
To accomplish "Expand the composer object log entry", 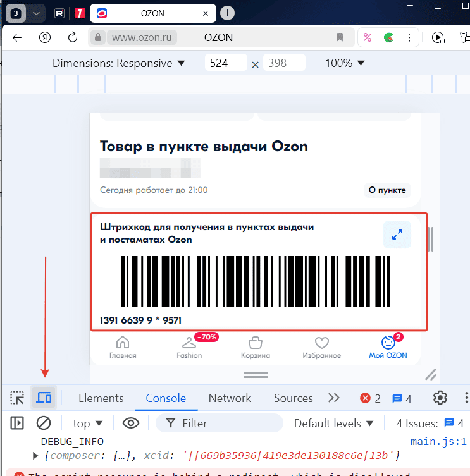I will point(35,455).
